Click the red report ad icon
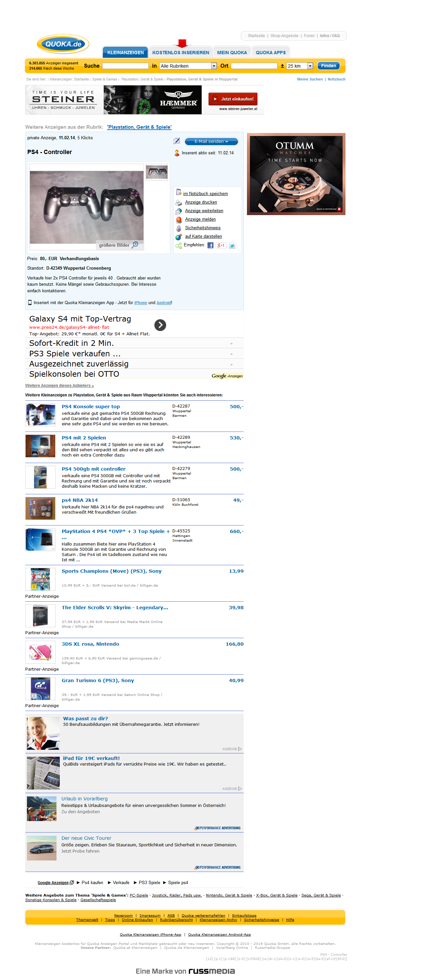Image resolution: width=443 pixels, height=980 pixels. pos(179,219)
